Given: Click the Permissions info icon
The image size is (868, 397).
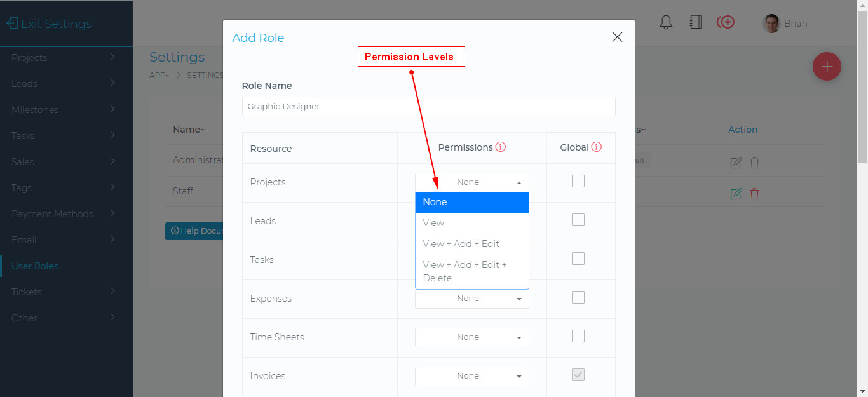Looking at the screenshot, I should (501, 146).
